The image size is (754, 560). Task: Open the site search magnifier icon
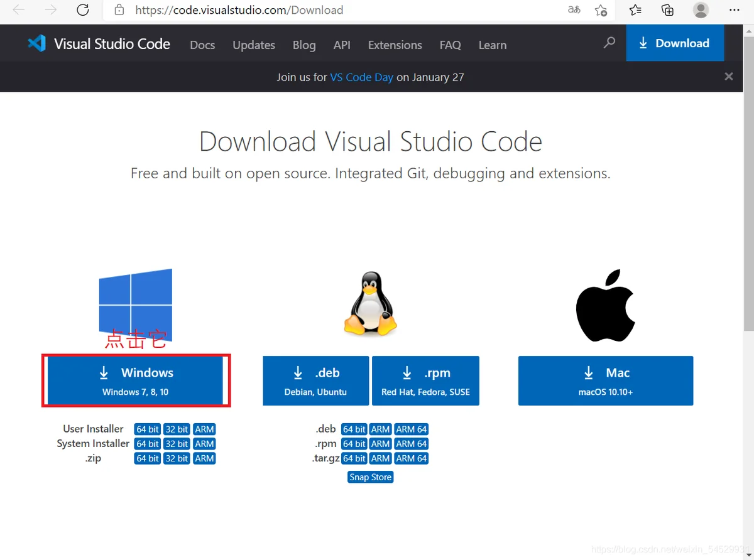609,43
